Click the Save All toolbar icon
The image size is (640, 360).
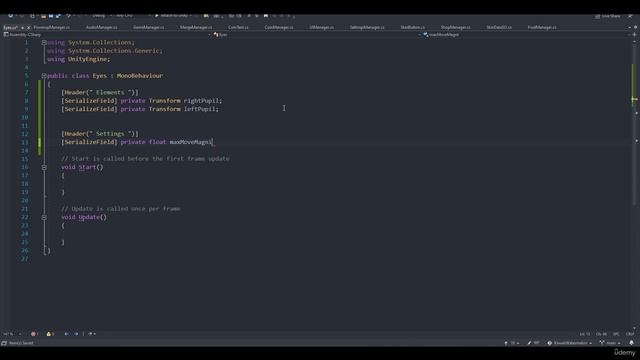tap(58, 16)
